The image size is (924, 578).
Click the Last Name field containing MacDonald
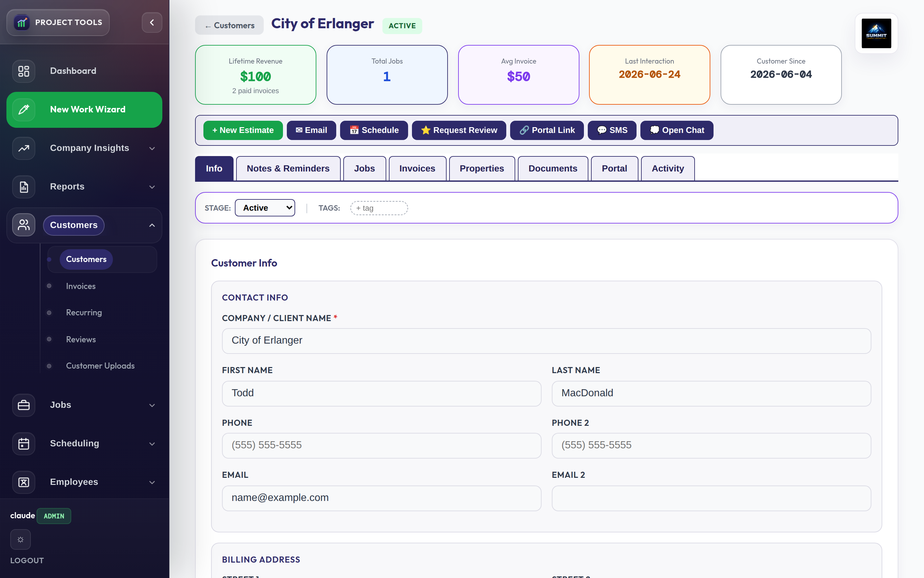pos(711,393)
